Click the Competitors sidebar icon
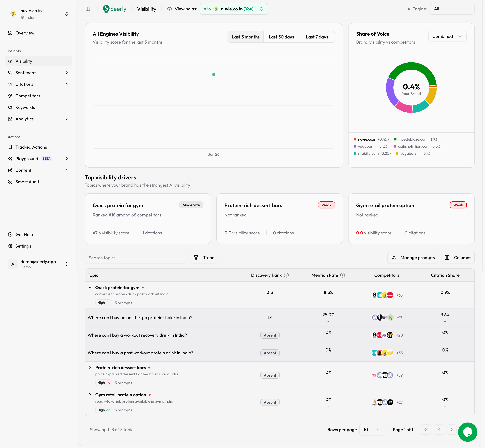 pyautogui.click(x=10, y=96)
